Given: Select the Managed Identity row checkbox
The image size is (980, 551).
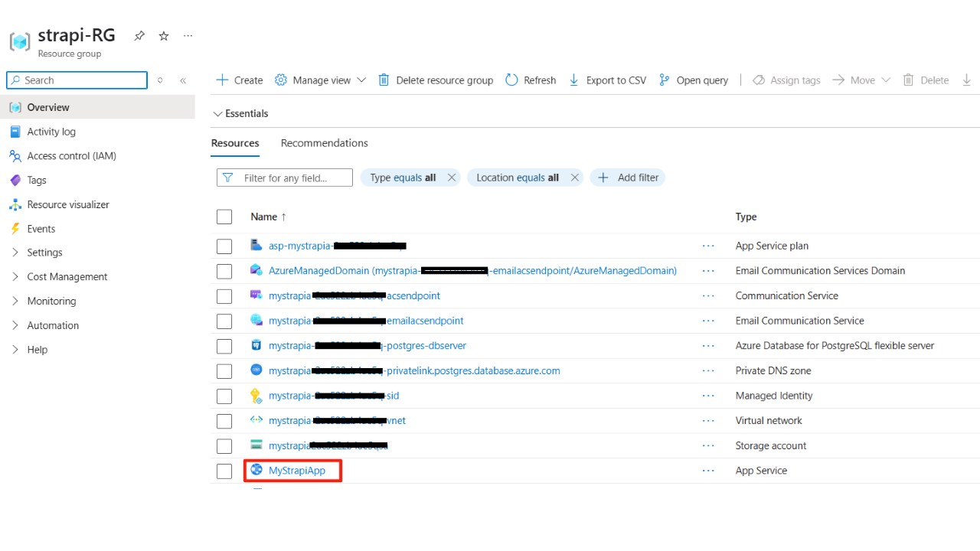Looking at the screenshot, I should (224, 396).
